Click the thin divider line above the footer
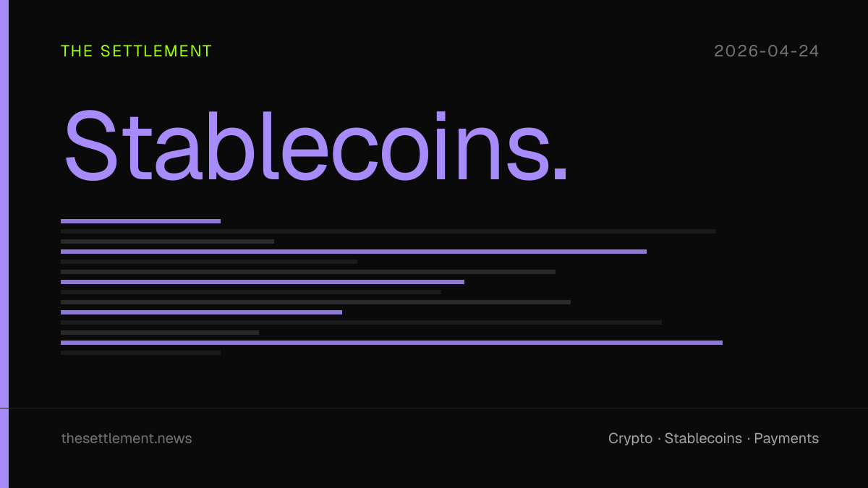868x488 pixels. tap(434, 408)
